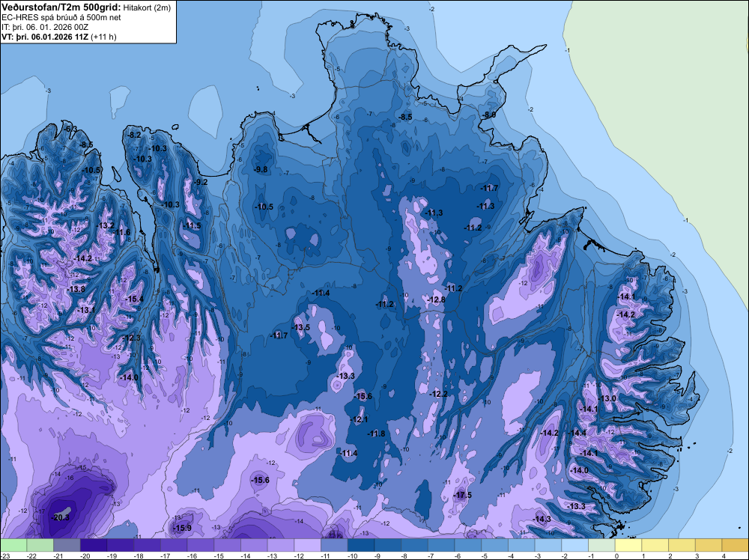Click the -14.4 temperature label
The width and height of the screenshot is (749, 560).
(x=577, y=433)
